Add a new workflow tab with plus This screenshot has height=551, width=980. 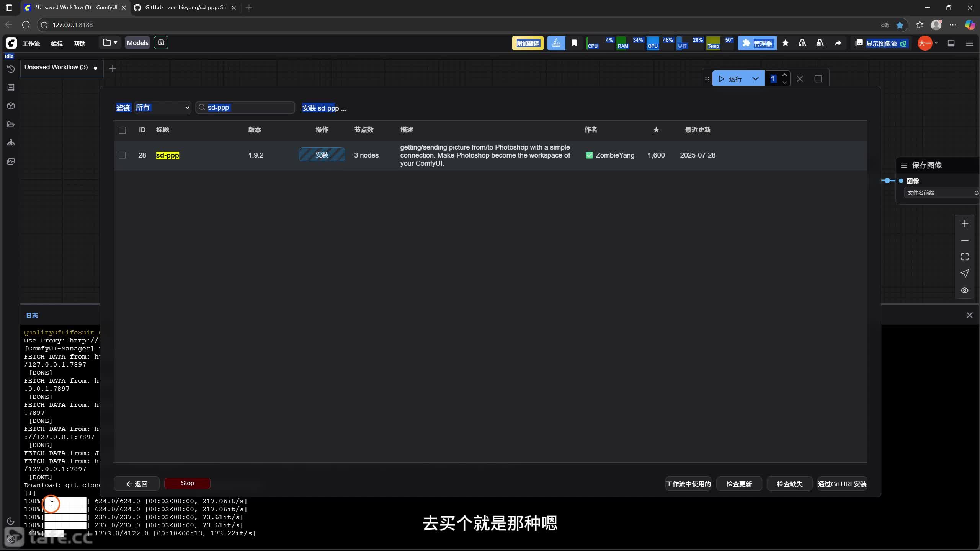[x=113, y=68]
